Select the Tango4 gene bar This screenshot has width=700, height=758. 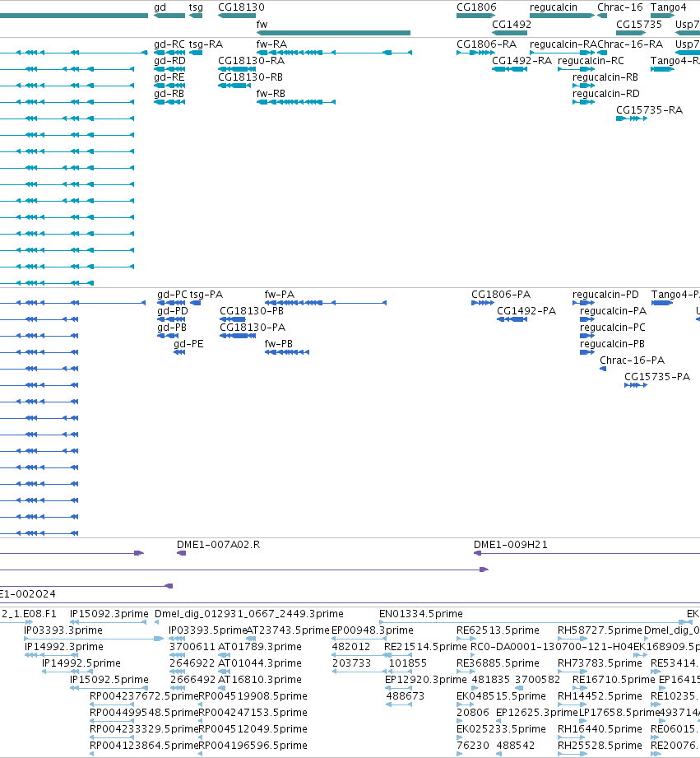[663, 16]
